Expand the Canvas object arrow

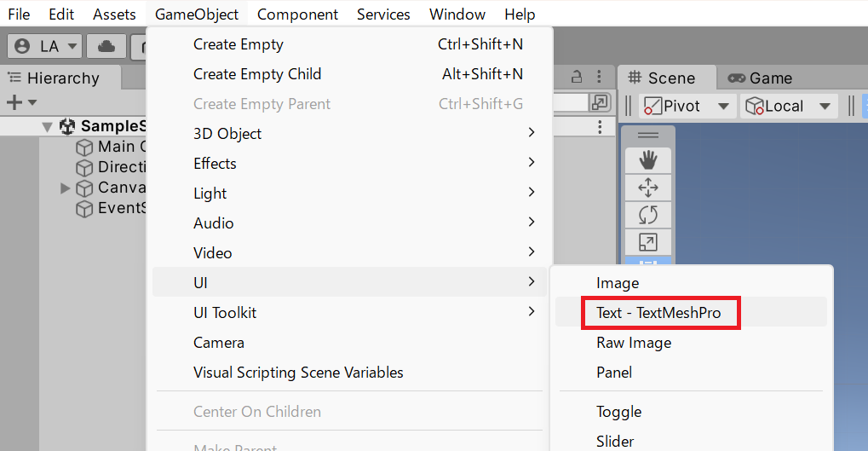coord(65,188)
